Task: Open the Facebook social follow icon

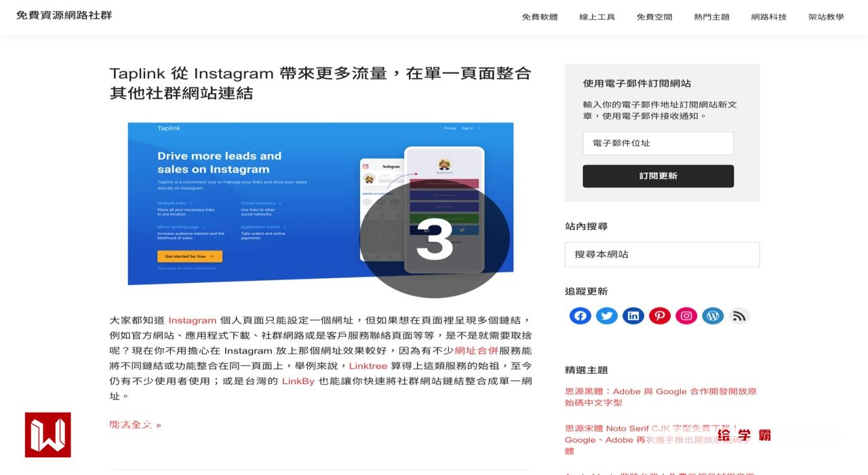Action: [580, 316]
